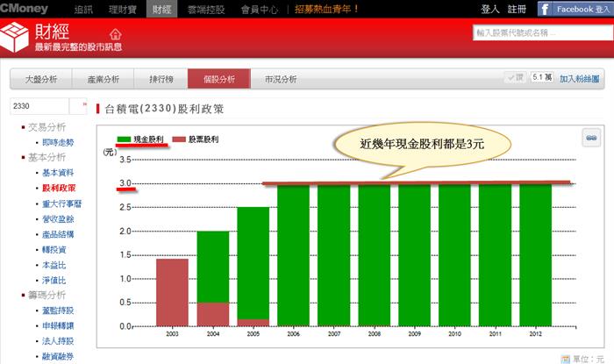Toggle the red 股票股利 legend swatch

click(179, 139)
